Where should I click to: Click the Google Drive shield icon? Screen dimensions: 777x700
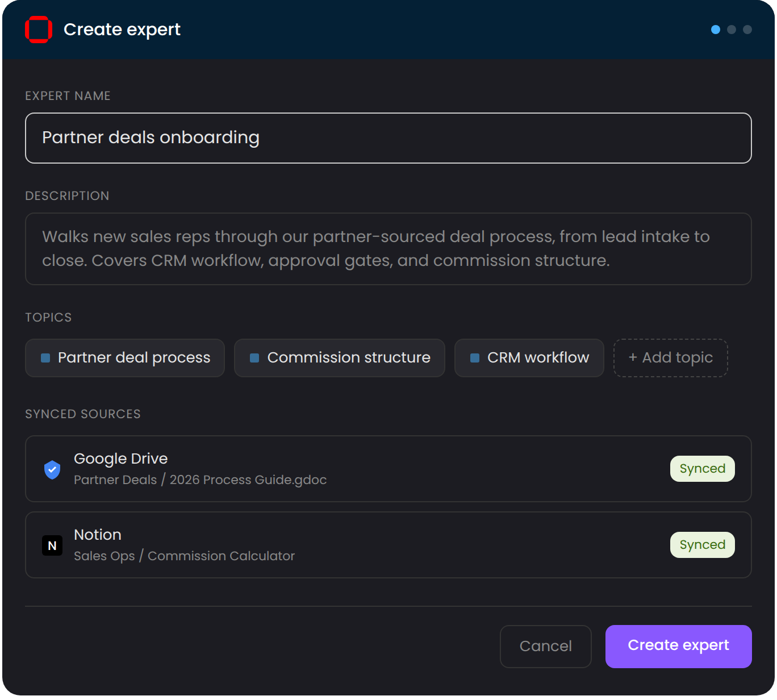52,469
